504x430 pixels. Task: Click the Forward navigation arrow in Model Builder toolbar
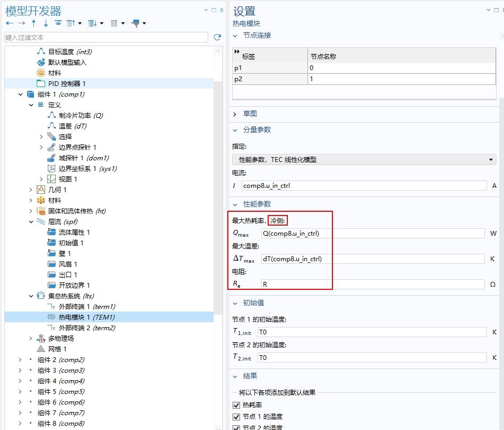coord(20,23)
